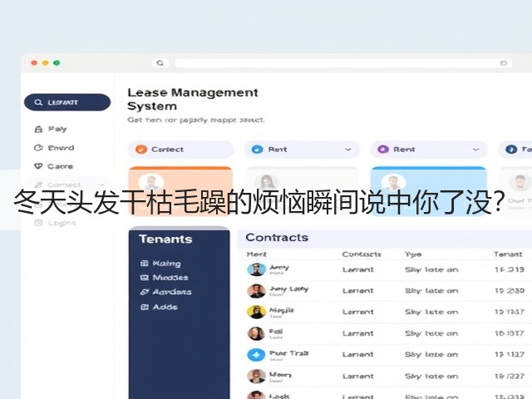Click the Fail name in the contracts table
The image size is (532, 399).
click(x=275, y=332)
